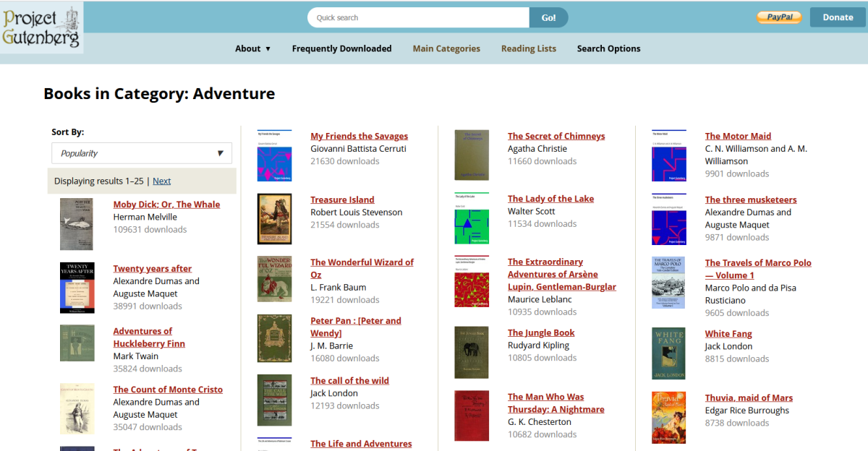
Task: Open Search Options page
Action: (x=608, y=48)
